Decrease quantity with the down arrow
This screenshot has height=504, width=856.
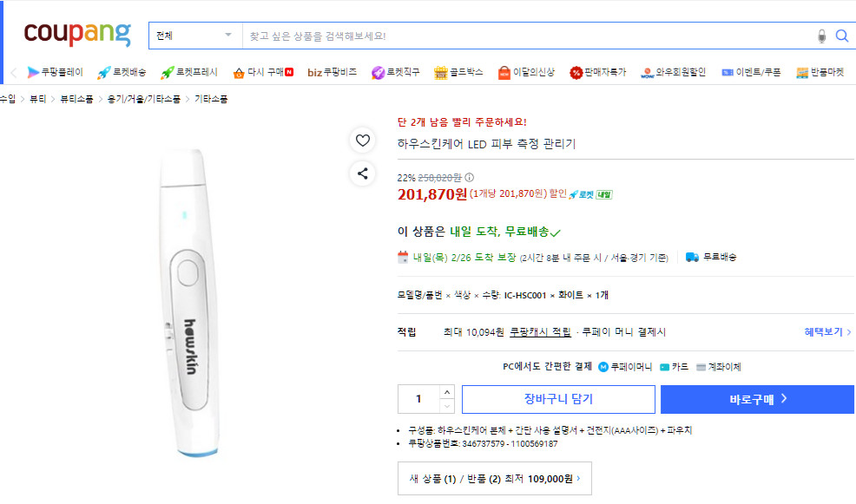(449, 406)
